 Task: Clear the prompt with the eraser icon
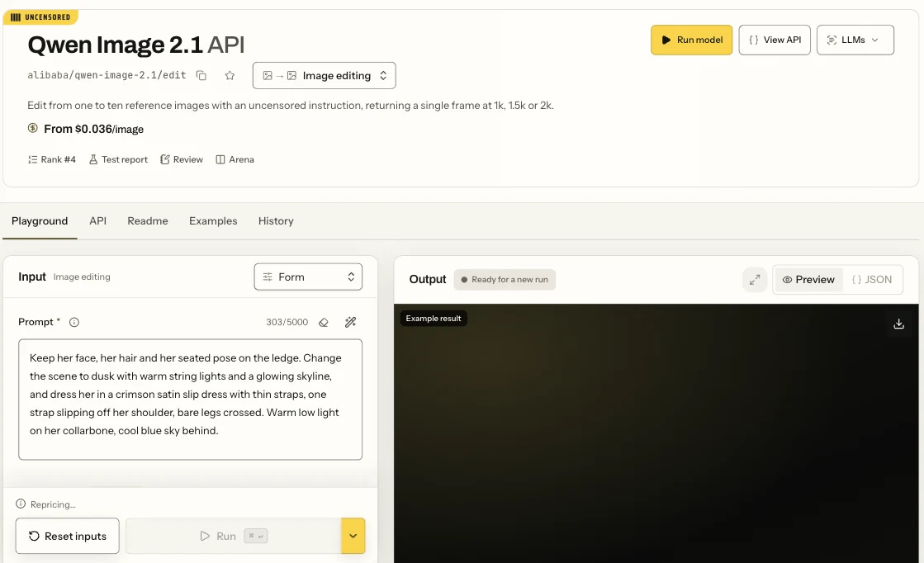pos(324,322)
